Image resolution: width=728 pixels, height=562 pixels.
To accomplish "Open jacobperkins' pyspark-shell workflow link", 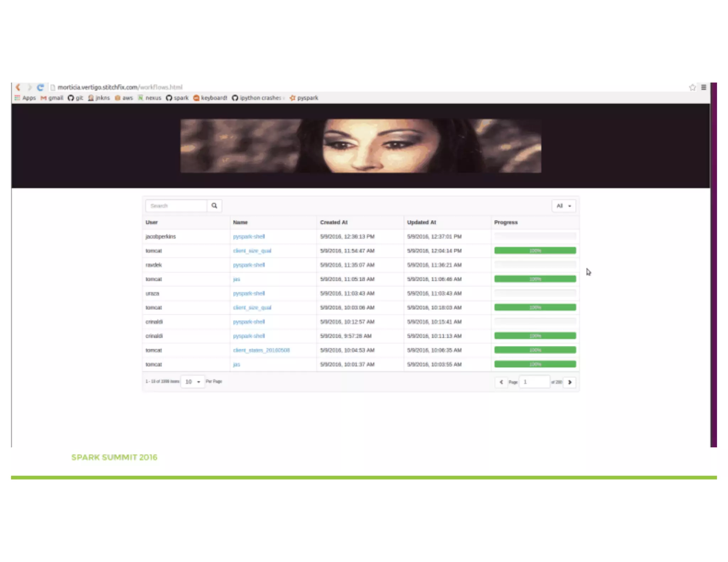I will point(249,237).
